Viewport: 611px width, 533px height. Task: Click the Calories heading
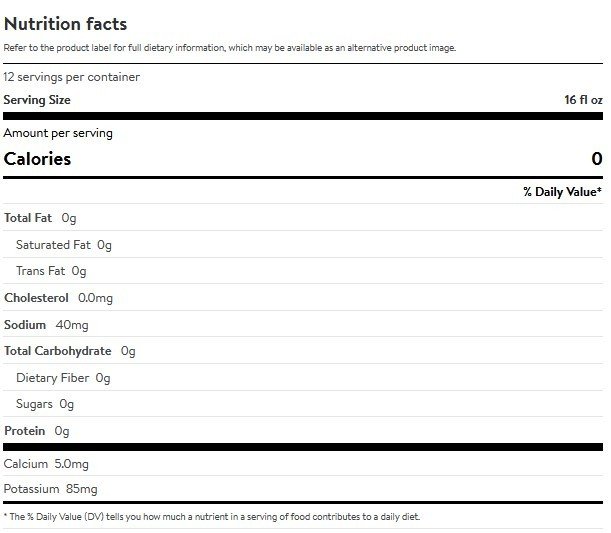click(37, 159)
